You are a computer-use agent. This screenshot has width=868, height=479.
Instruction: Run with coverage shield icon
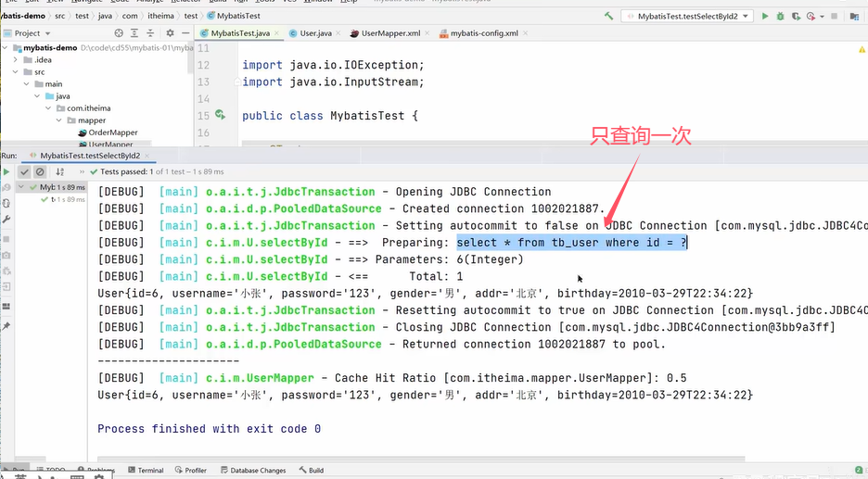796,16
